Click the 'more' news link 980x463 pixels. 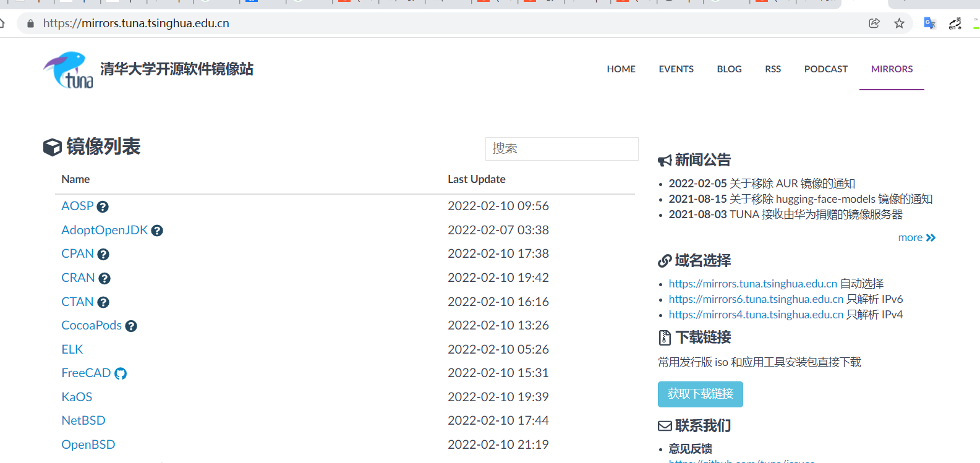point(917,237)
